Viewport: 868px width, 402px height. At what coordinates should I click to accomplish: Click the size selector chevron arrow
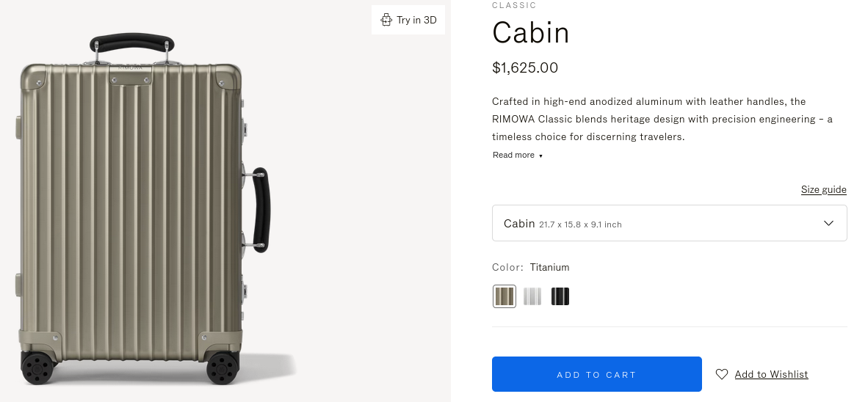pos(828,223)
